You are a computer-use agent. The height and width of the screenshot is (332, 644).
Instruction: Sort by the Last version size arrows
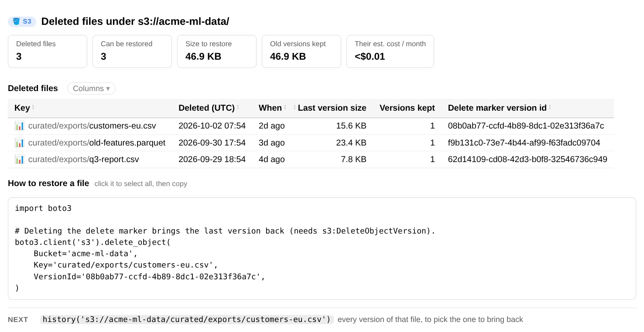295,107
